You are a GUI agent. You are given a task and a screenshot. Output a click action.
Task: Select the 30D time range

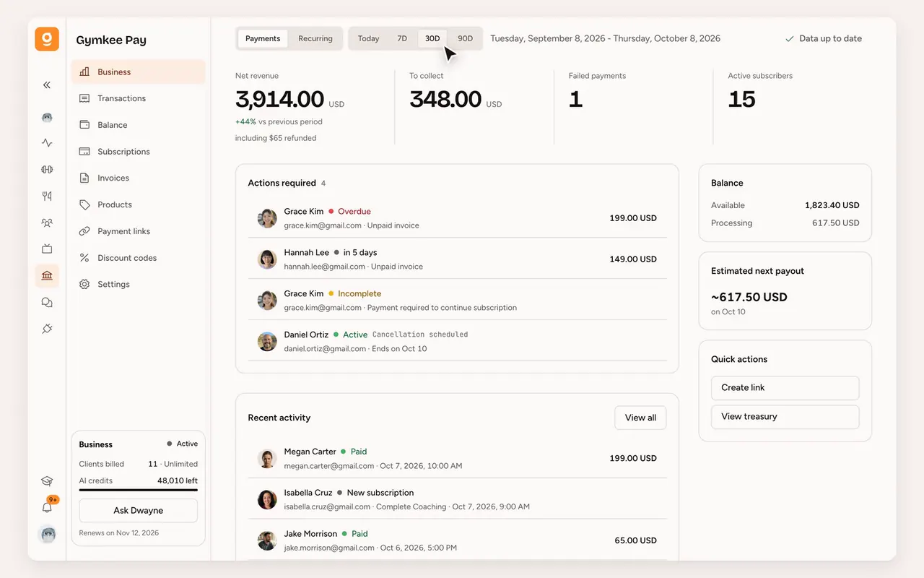tap(432, 39)
